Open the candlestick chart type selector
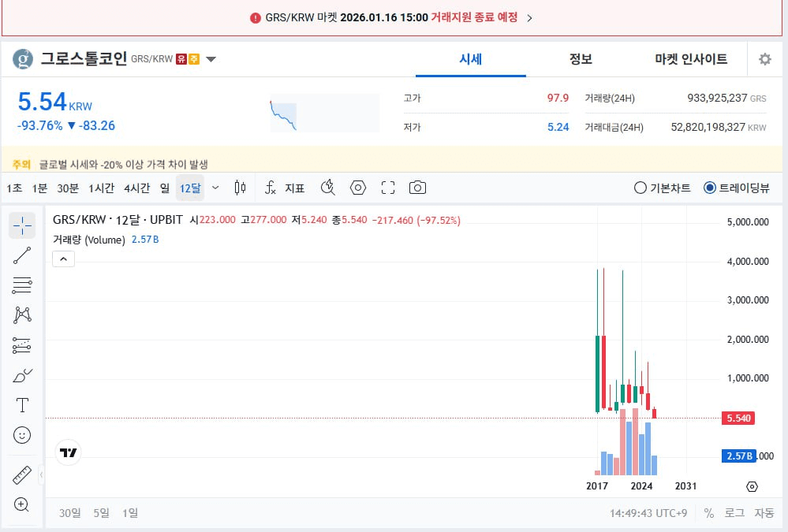Image resolution: width=788 pixels, height=532 pixels. [x=241, y=188]
